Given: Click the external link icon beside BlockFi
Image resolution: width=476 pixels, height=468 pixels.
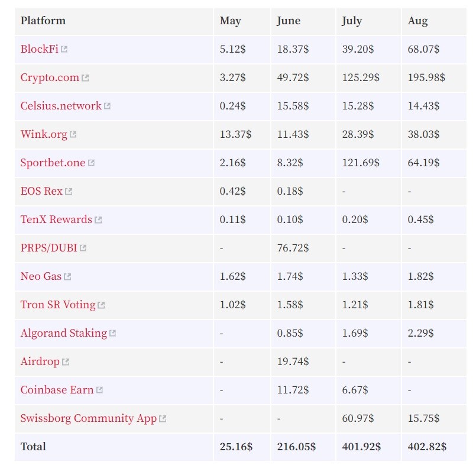Looking at the screenshot, I should tap(64, 49).
